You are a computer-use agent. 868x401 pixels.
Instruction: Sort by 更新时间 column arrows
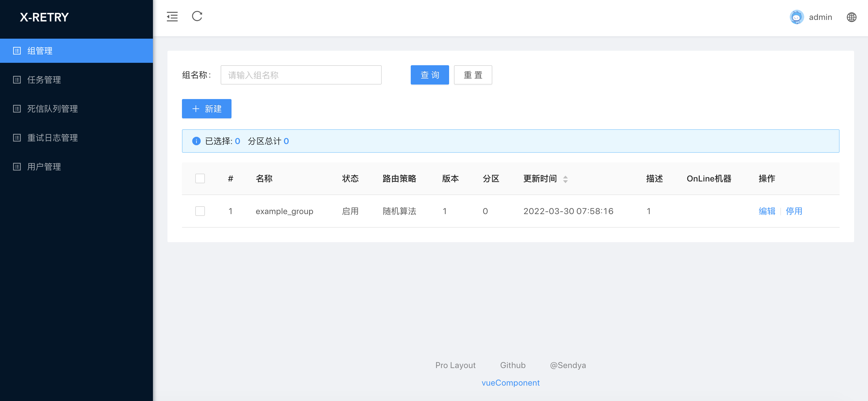point(565,179)
